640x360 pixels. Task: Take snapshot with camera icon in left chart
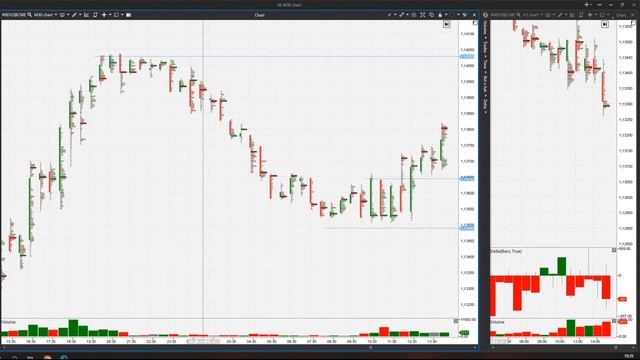click(413, 15)
